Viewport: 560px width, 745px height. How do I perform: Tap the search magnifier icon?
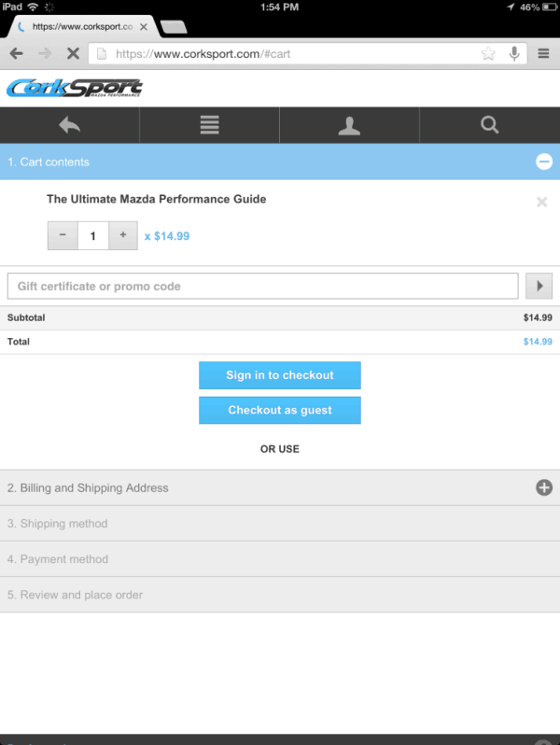pos(489,125)
